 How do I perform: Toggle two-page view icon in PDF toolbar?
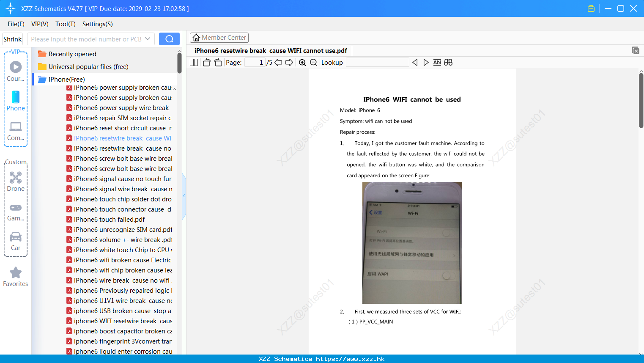(194, 63)
